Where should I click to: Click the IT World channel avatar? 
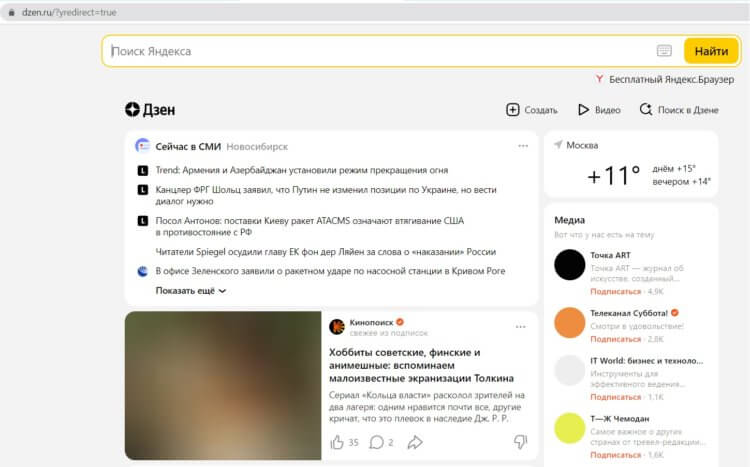click(569, 370)
